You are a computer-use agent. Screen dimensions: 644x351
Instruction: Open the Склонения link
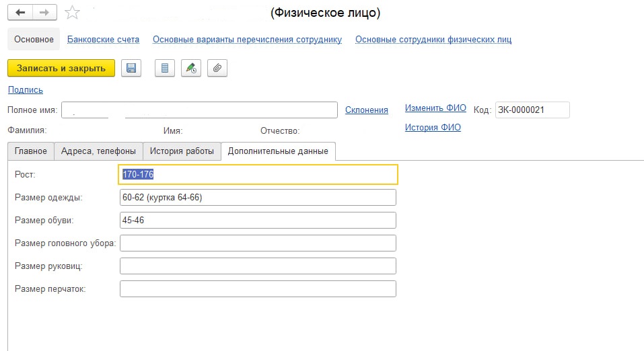coord(366,110)
